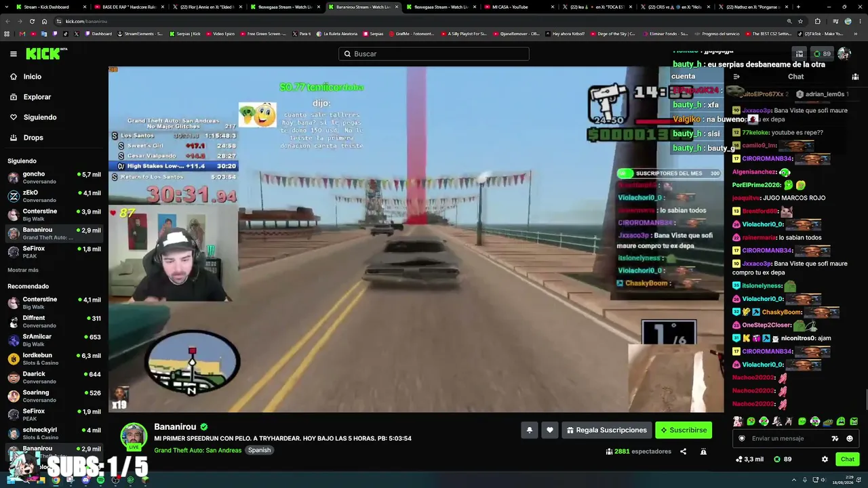Open the recommended Daarick channel
This screenshot has height=488, width=868.
pos(54,377)
